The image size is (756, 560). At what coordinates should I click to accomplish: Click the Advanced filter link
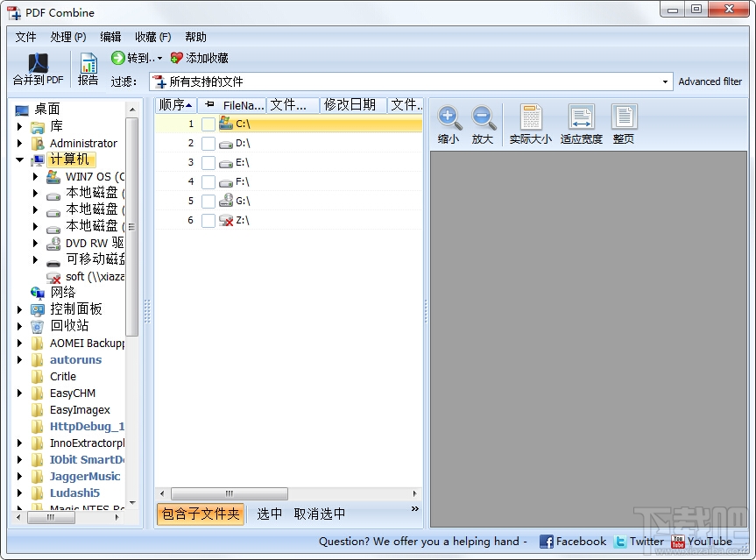710,82
